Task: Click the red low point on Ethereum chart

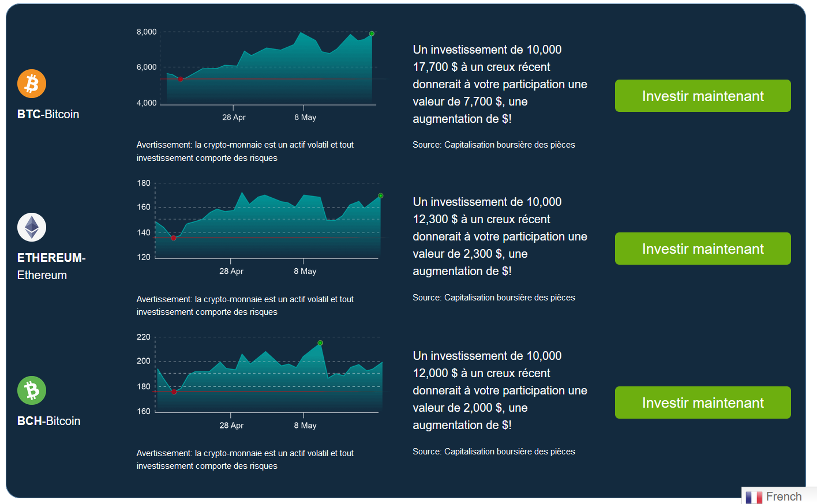Action: click(174, 238)
